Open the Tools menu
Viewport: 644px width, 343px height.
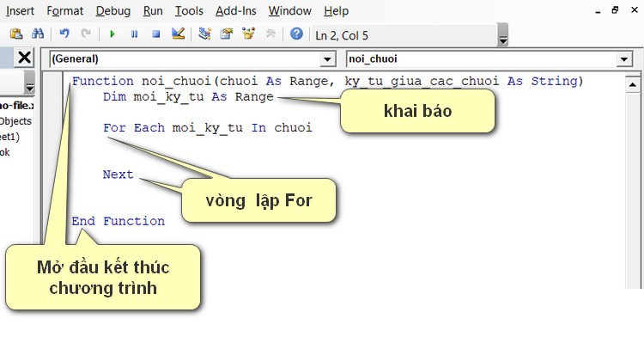[189, 10]
